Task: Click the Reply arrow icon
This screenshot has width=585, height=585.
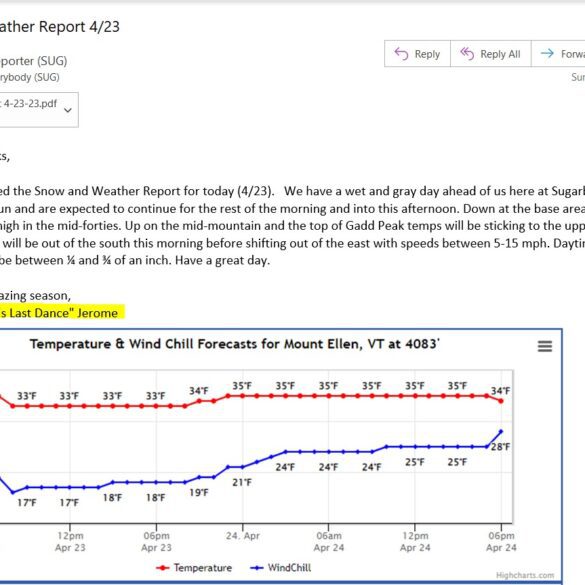Action: (401, 54)
